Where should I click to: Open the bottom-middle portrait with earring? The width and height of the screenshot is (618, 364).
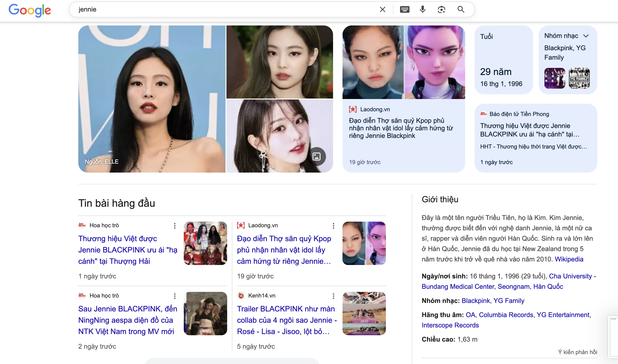[280, 136]
